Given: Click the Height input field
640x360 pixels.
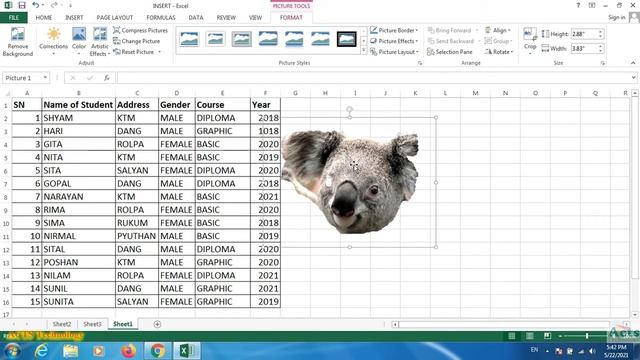Looking at the screenshot, I should pos(584,34).
